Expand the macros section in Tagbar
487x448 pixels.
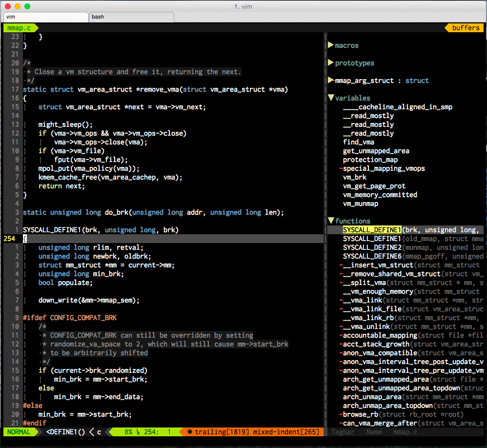(x=331, y=45)
